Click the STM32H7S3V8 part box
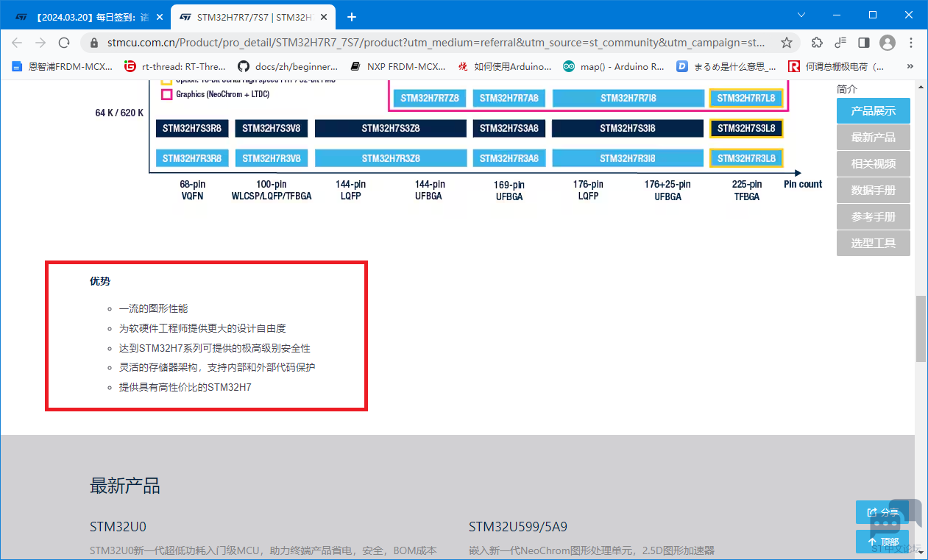Viewport: 928px width, 560px height. (x=272, y=129)
